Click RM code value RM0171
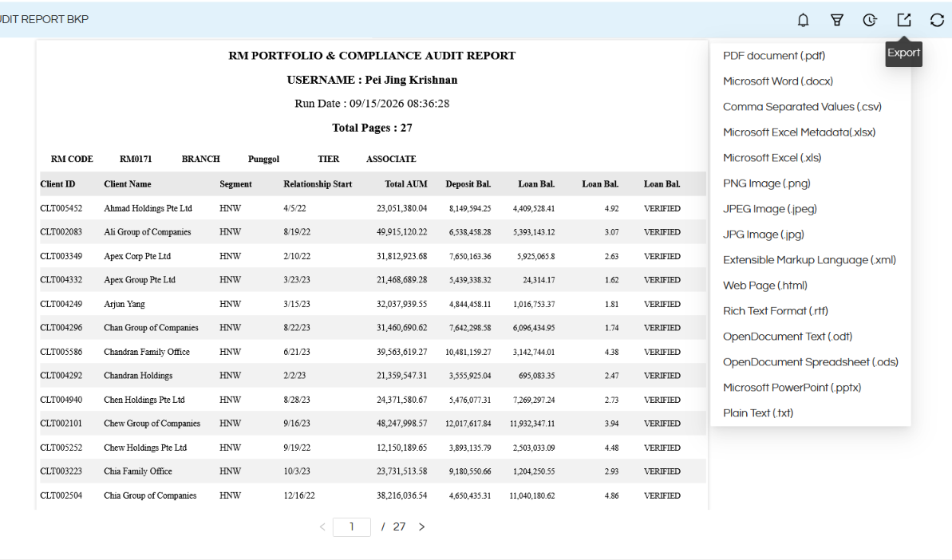Viewport: 952px width, 560px height. click(136, 159)
